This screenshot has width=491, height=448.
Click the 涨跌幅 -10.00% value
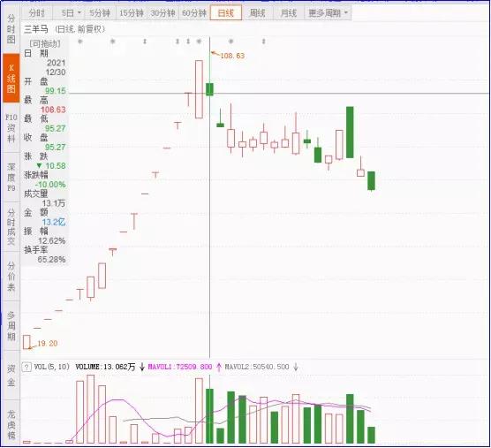[x=50, y=185]
